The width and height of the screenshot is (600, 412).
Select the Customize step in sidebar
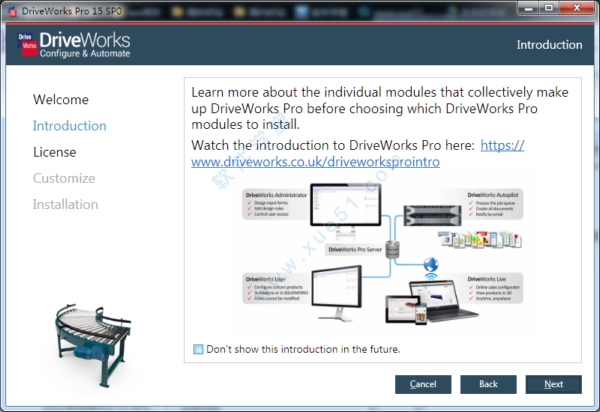pyautogui.click(x=64, y=178)
